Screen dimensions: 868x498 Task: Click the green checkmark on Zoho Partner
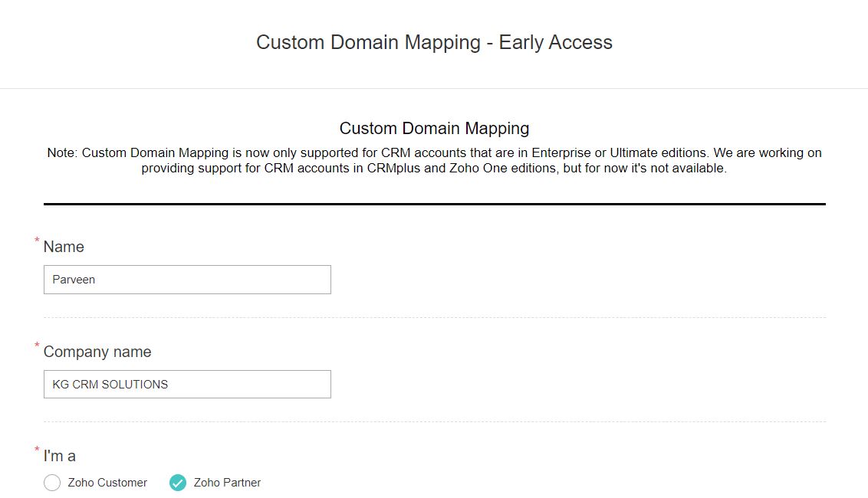point(178,483)
